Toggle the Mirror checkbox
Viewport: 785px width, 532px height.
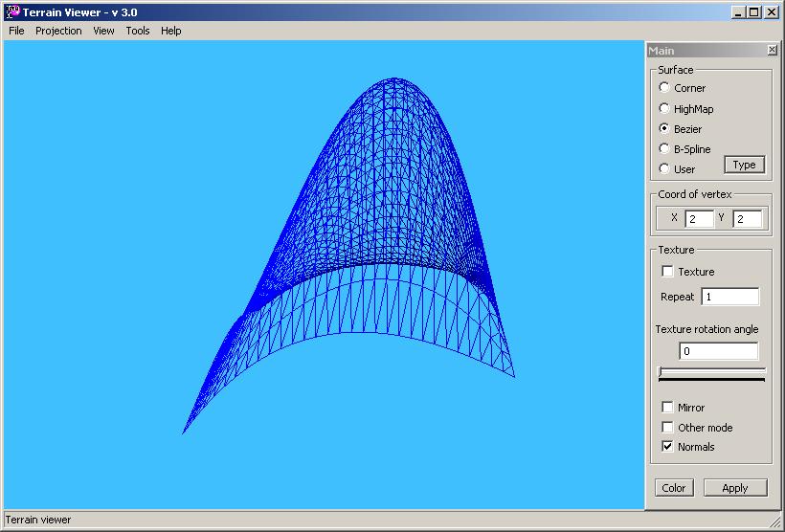click(x=668, y=408)
